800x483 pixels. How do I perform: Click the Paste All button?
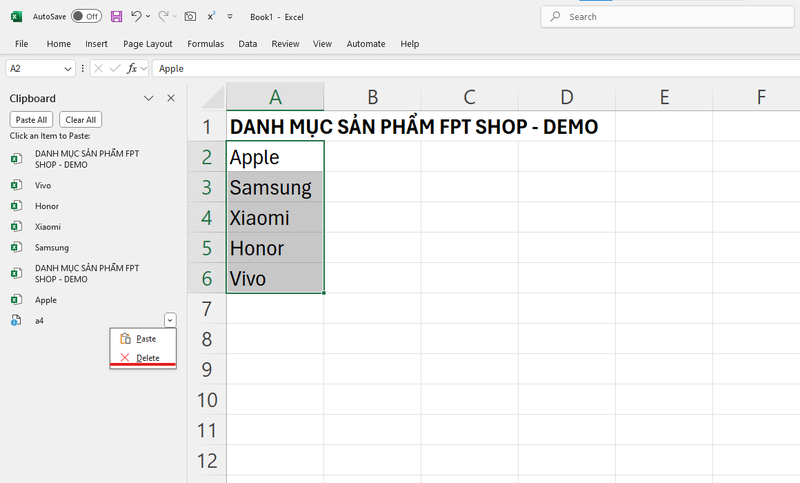pos(31,120)
